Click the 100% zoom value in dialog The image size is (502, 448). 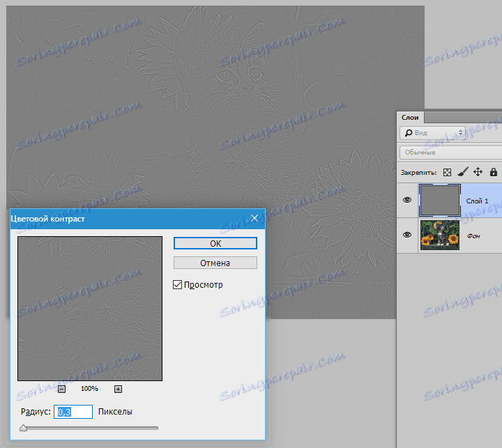coord(89,389)
